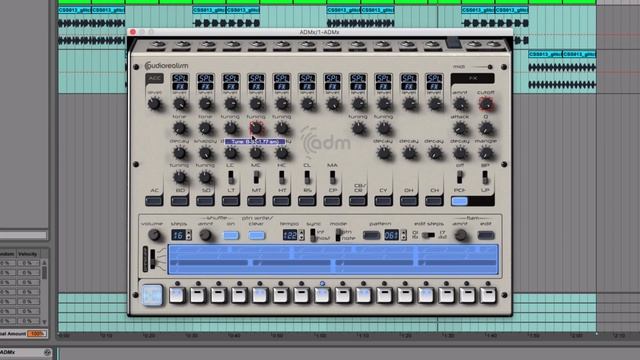
Task: Adjust the shuffle amount knob
Action: point(205,235)
